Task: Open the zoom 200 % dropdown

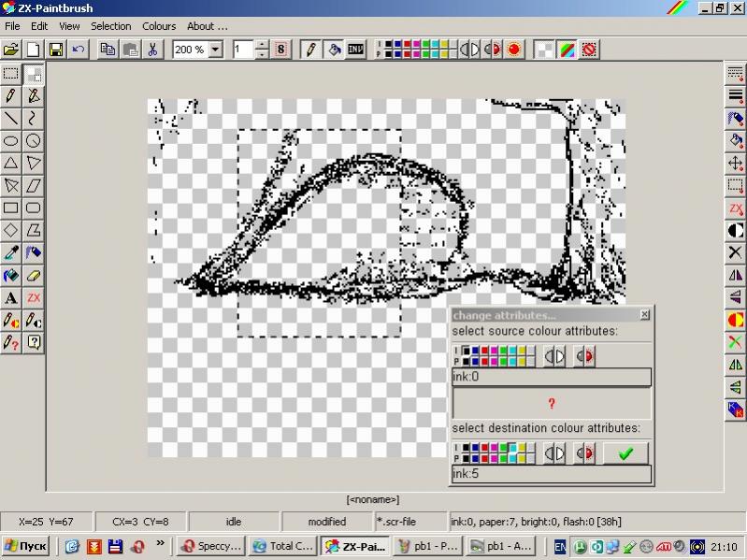Action: [216, 50]
